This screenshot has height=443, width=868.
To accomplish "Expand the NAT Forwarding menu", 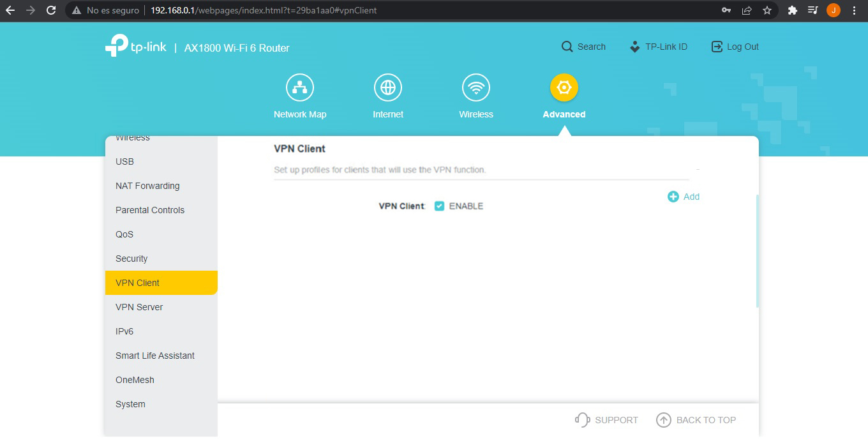I will pyautogui.click(x=147, y=186).
